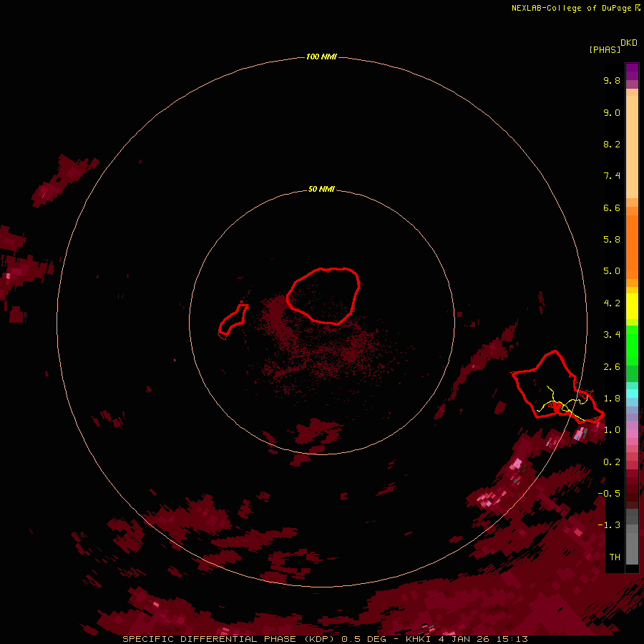Click the yellow segment of the color bar
The width and height of the screenshot is (644, 644).
click(632, 306)
